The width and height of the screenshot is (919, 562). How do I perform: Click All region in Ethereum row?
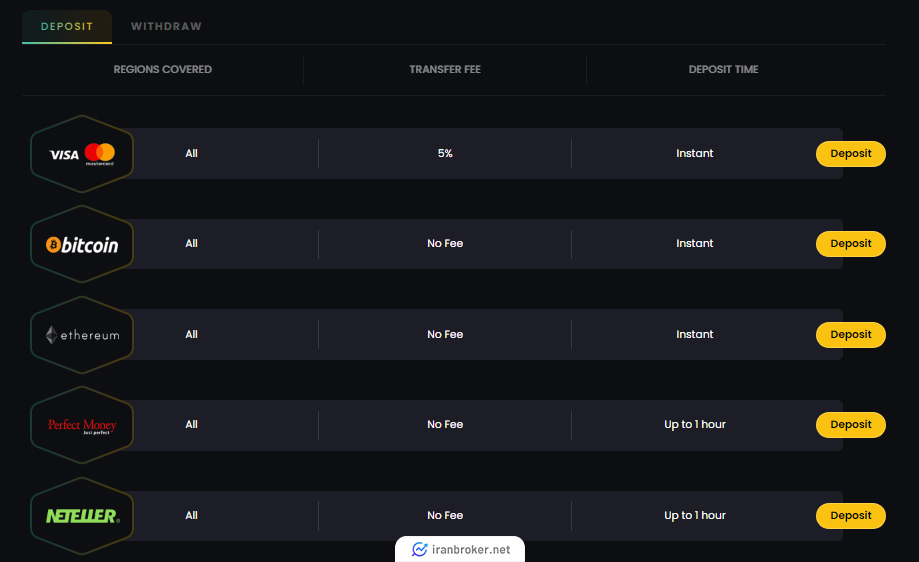(191, 335)
